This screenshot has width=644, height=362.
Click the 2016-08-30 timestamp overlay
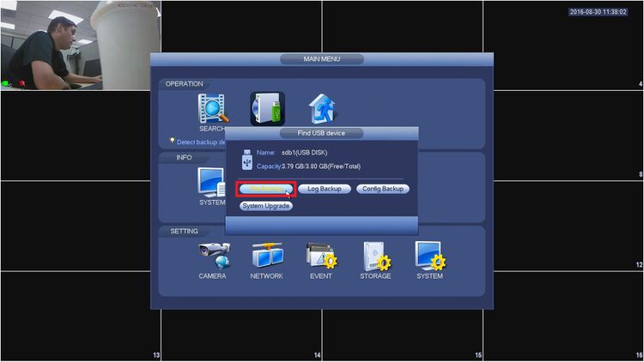598,12
